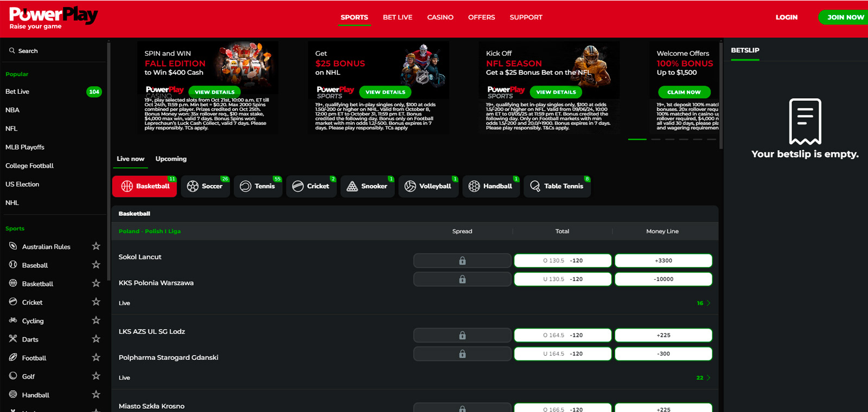
Task: Click the Poland - Polish I Liga league link
Action: pos(150,231)
